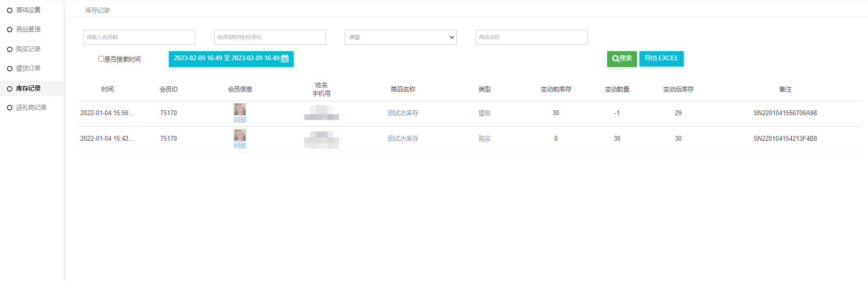Click the 变动前库存 column header
868x281 pixels.
pyautogui.click(x=556, y=90)
